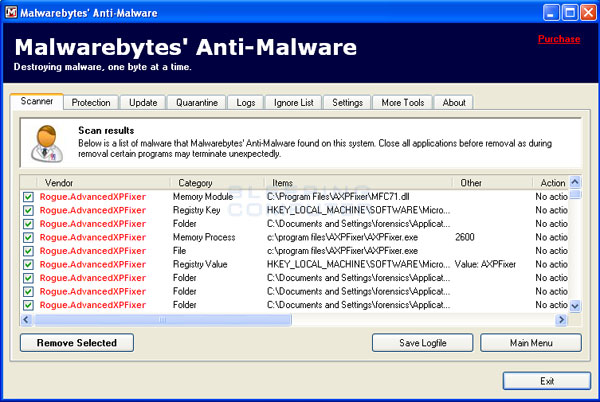Open the Protection tab
600x402 pixels.
(91, 103)
